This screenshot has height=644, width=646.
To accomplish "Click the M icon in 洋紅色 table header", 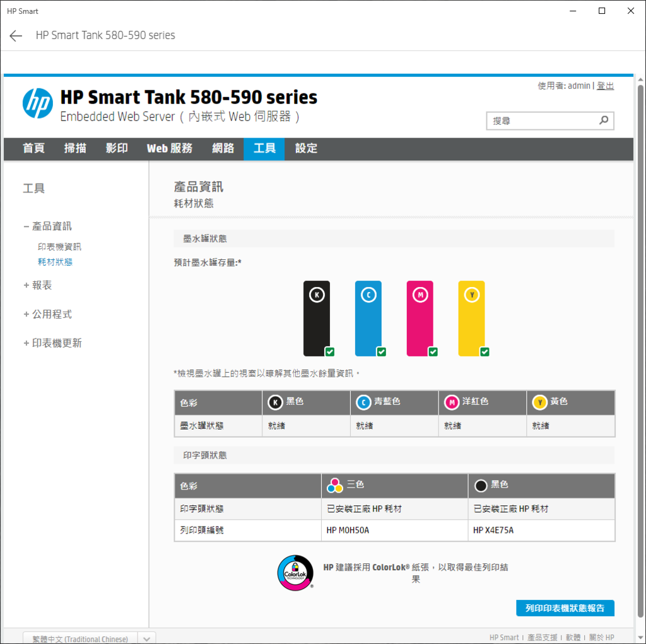I will click(x=452, y=402).
